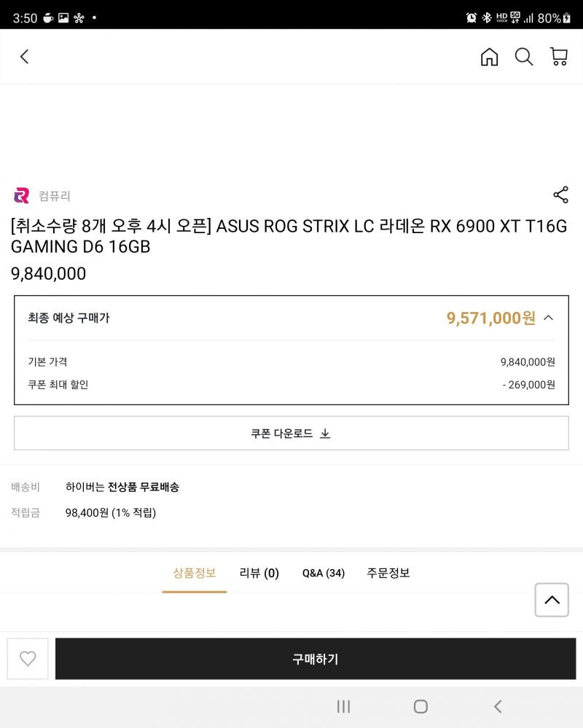Tap Android recent apps navigation button
The height and width of the screenshot is (728, 583).
pos(343,707)
